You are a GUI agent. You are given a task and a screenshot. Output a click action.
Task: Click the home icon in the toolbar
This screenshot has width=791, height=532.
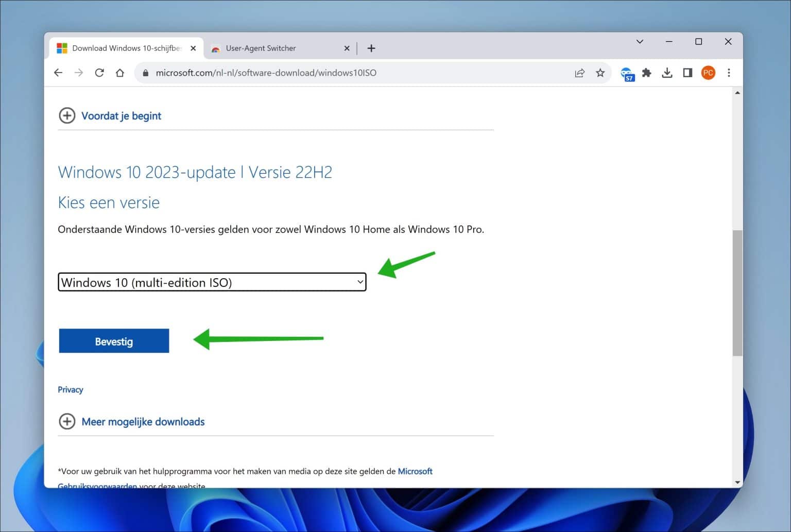click(120, 73)
